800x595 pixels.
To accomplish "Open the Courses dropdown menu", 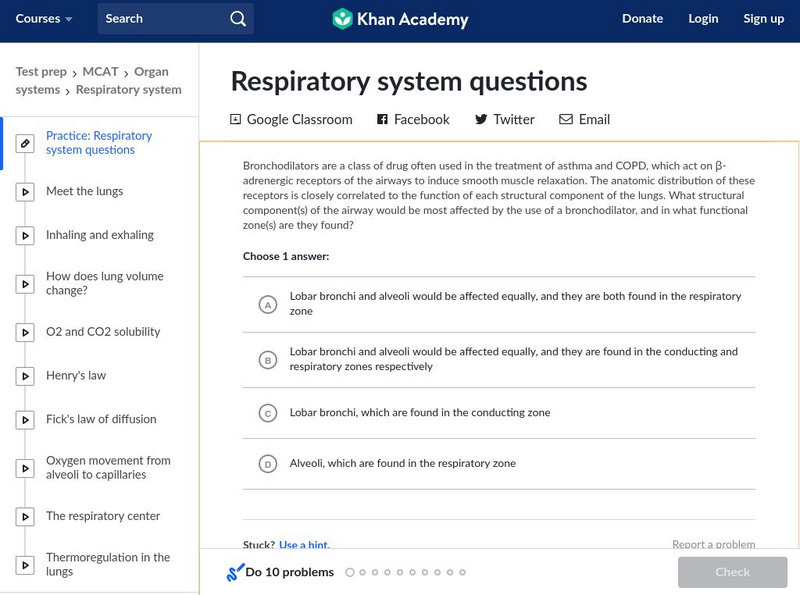I will (44, 19).
